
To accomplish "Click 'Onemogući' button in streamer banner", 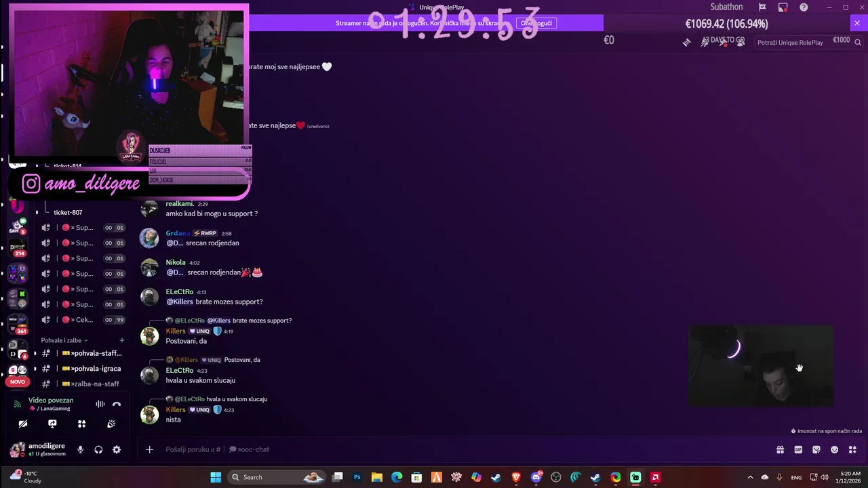I will [536, 23].
